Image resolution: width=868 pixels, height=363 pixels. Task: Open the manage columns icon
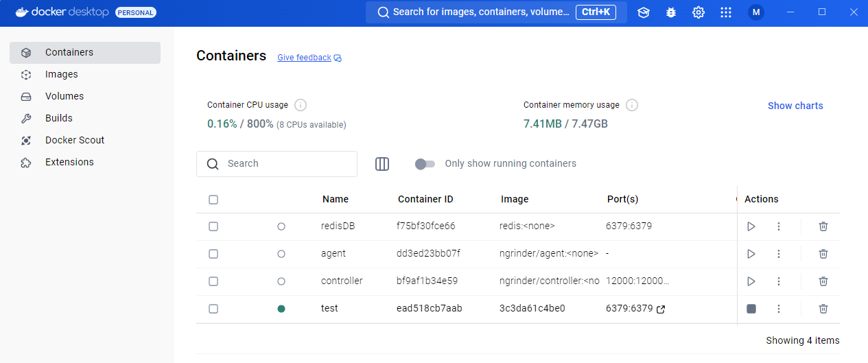coord(382,164)
